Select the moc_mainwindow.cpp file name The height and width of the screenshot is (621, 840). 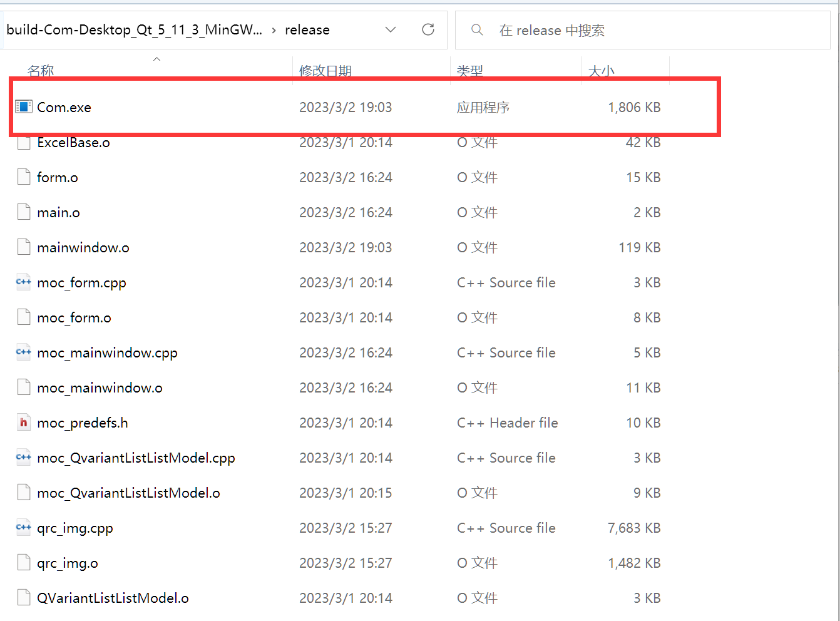107,353
